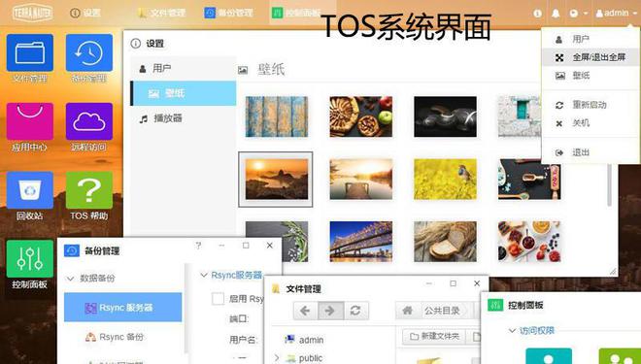Viewport: 641px width, 364px height.
Task: Select 用户 in settings sidebar
Action: (x=184, y=68)
